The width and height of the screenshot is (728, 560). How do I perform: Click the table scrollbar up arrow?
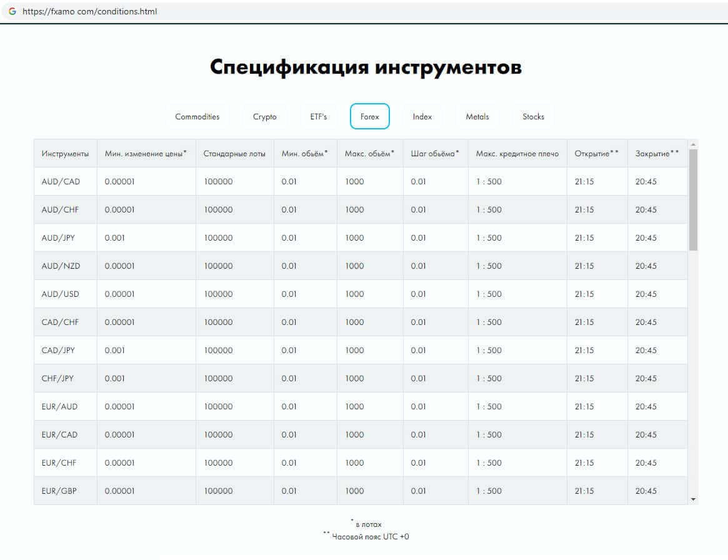pyautogui.click(x=693, y=144)
